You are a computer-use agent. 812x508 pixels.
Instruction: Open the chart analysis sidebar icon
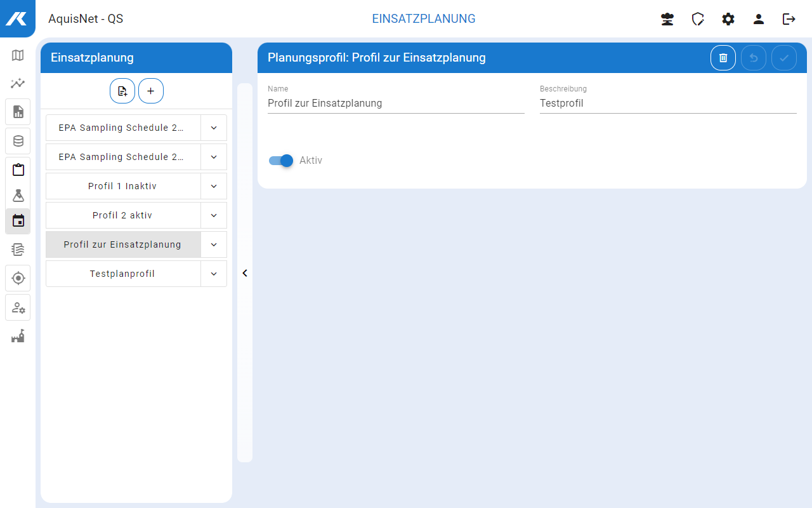pyautogui.click(x=18, y=83)
